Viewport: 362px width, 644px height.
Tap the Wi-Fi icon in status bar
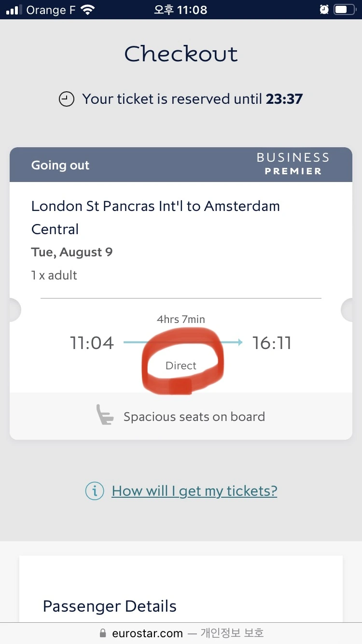[x=88, y=10]
